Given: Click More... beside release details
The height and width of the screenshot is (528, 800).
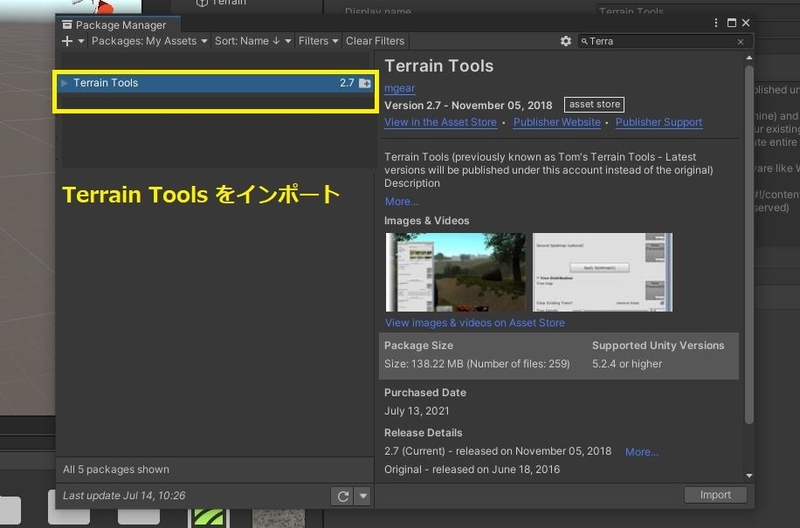Looking at the screenshot, I should 641,452.
